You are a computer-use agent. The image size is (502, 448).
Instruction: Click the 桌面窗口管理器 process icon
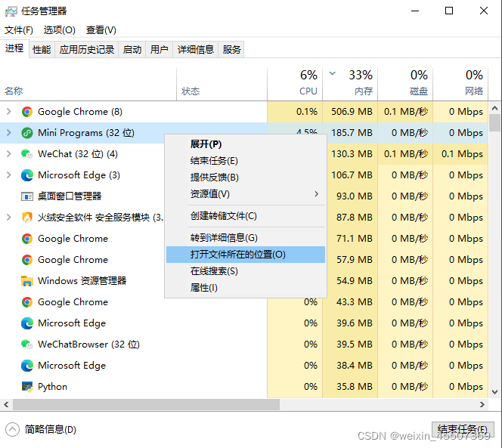point(27,196)
